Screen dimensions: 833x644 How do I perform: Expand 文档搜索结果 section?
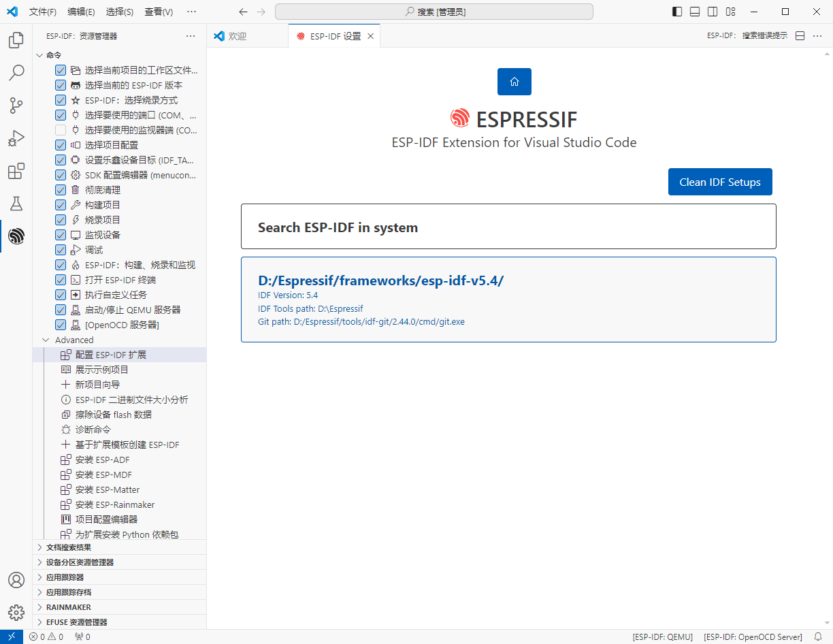click(x=119, y=547)
